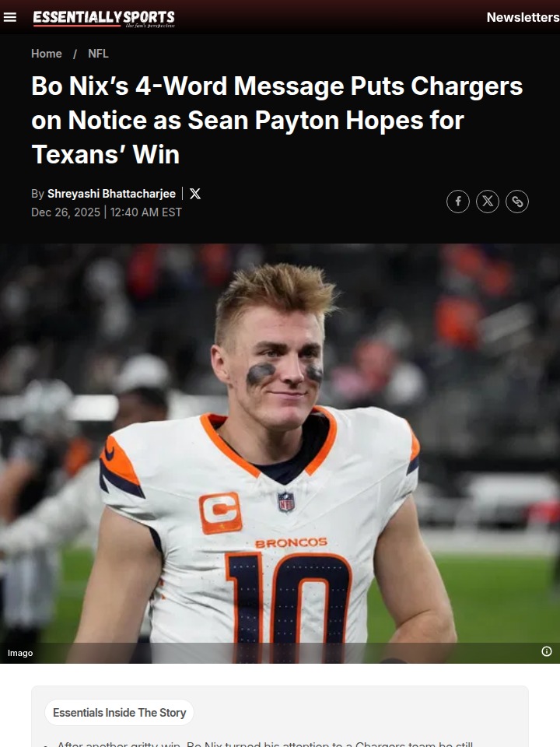Open author's X profile icon beside name

(x=195, y=194)
